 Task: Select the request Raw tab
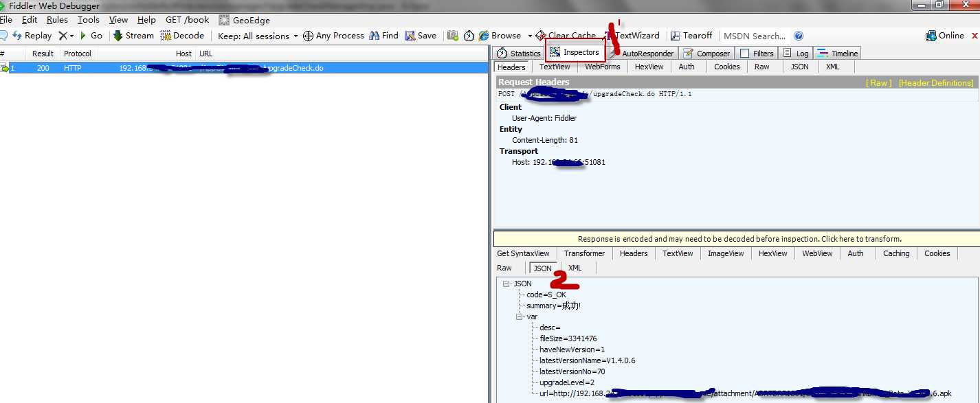(762, 67)
